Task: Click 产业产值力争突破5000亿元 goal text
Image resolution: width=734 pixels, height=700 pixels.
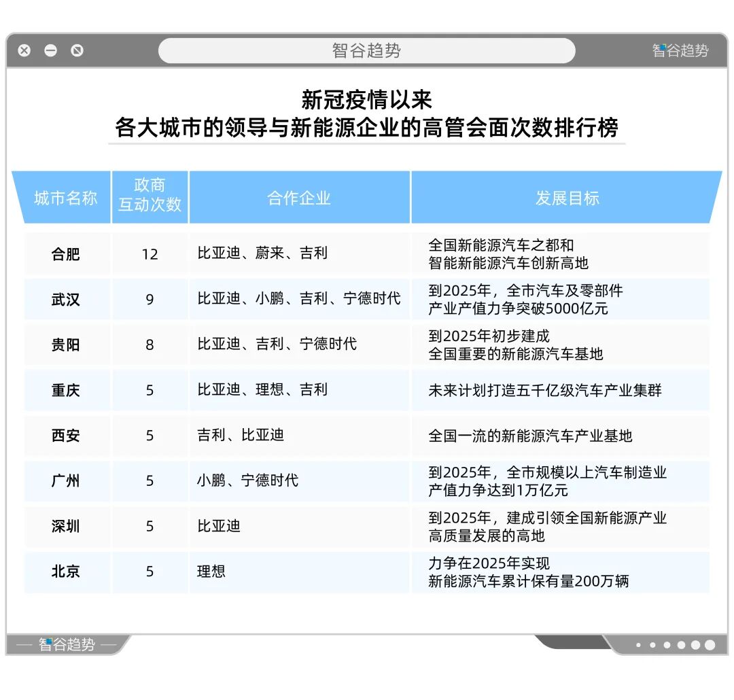Action: [x=518, y=309]
